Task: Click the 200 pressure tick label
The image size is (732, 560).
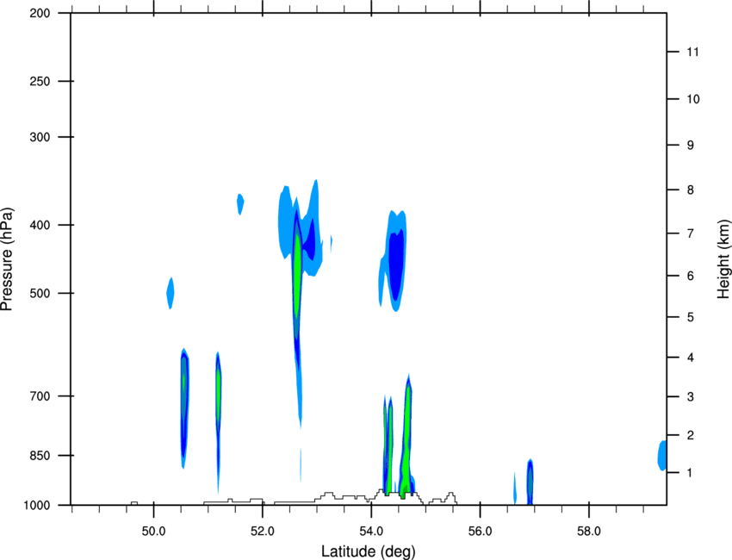Action: pos(40,13)
